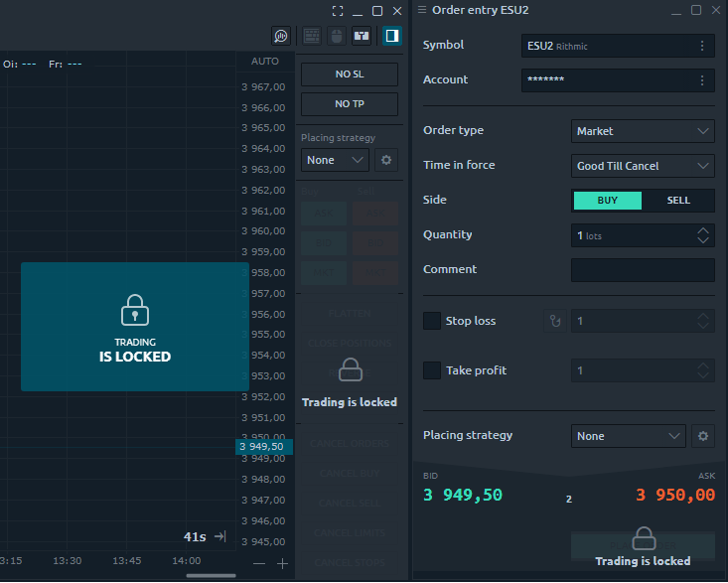Open chart panel Placing strategy None dropdown

[335, 160]
